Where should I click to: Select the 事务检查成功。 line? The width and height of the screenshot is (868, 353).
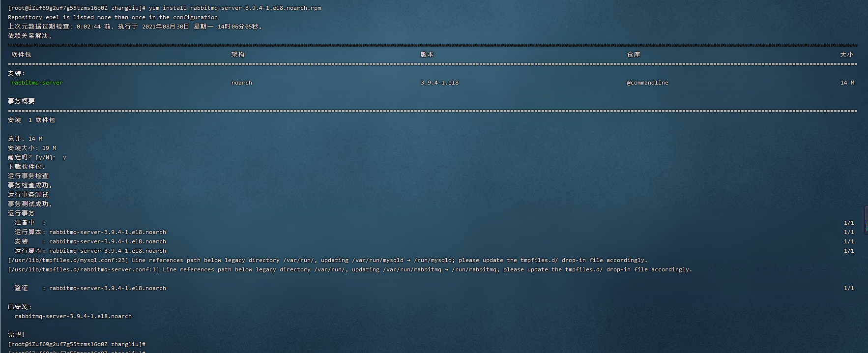[x=30, y=185]
